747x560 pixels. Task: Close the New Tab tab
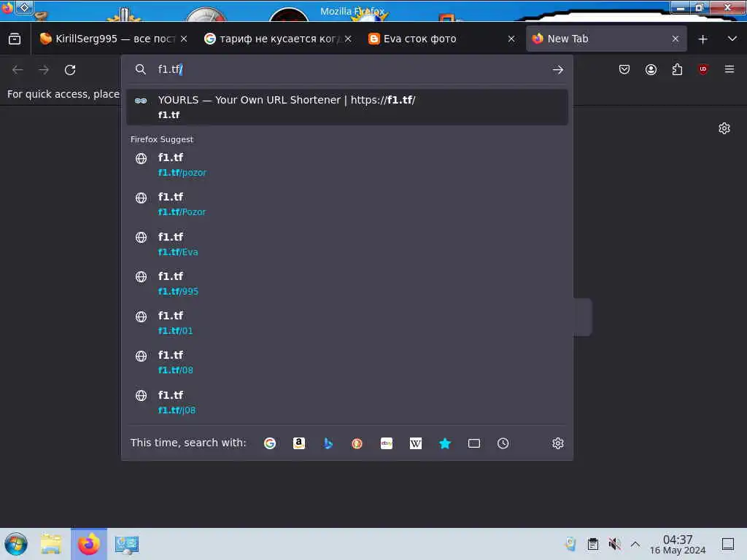click(x=675, y=39)
